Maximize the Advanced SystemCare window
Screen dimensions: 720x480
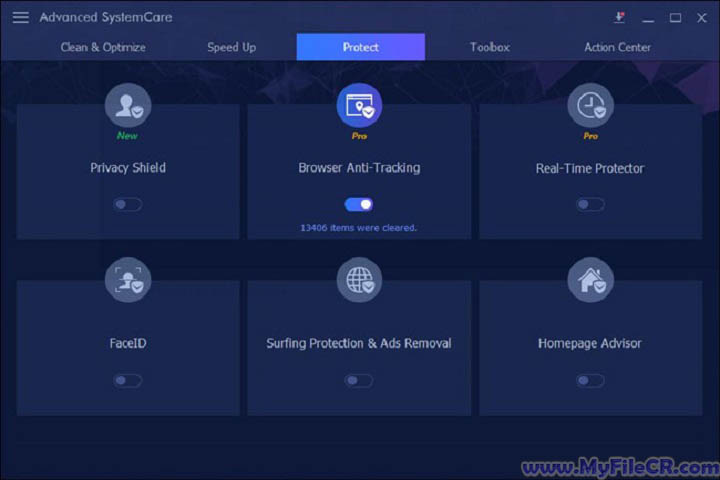[x=675, y=18]
